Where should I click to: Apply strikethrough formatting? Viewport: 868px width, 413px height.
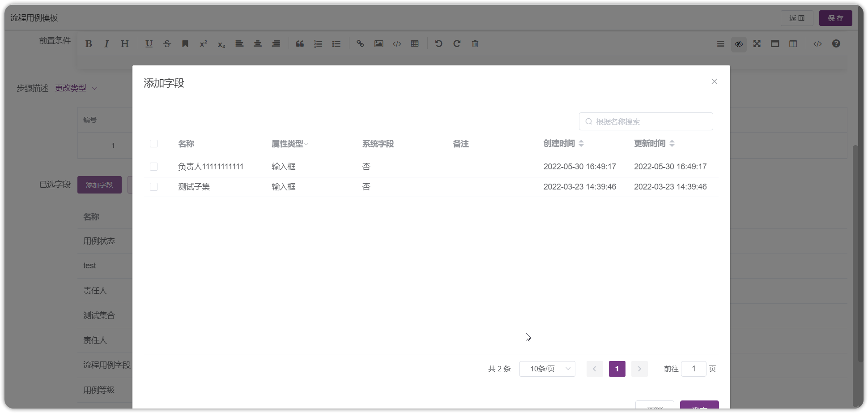pyautogui.click(x=167, y=44)
